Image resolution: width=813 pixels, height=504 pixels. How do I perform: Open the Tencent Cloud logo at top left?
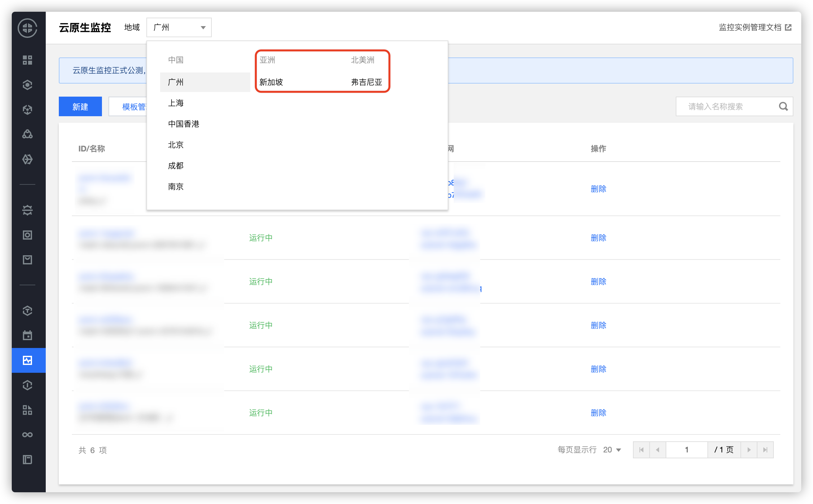pos(27,28)
